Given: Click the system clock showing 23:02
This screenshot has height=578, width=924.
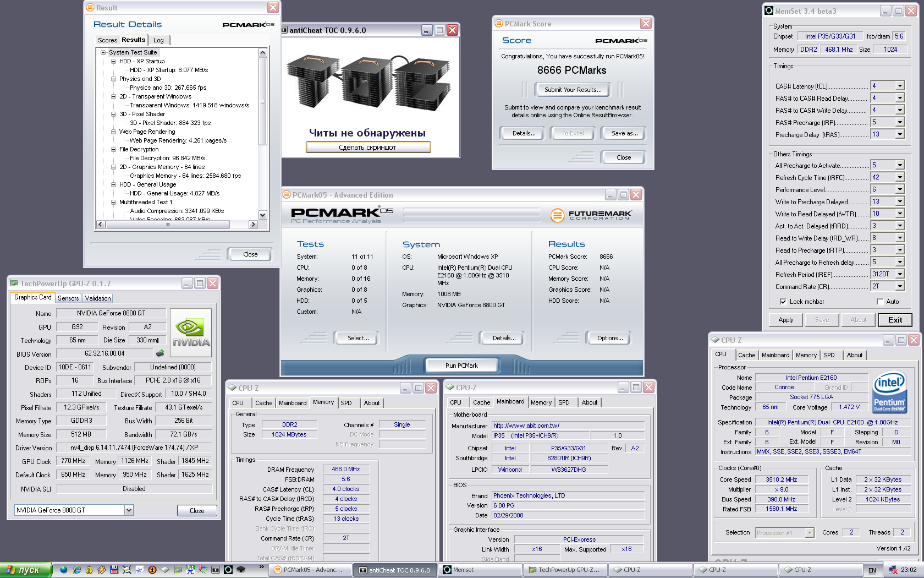Looking at the screenshot, I should click(909, 570).
